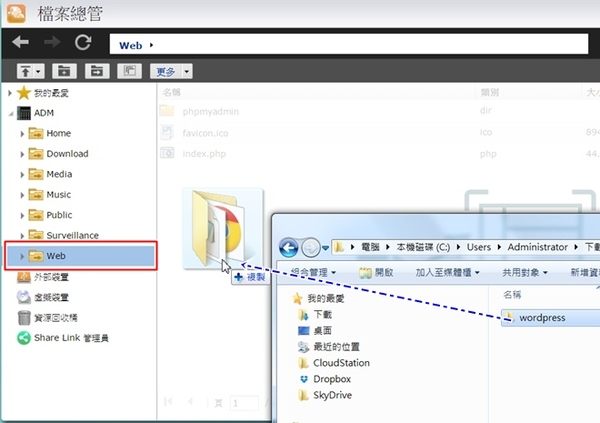Open the Download folder
This screenshot has width=600, height=423.
59,154
